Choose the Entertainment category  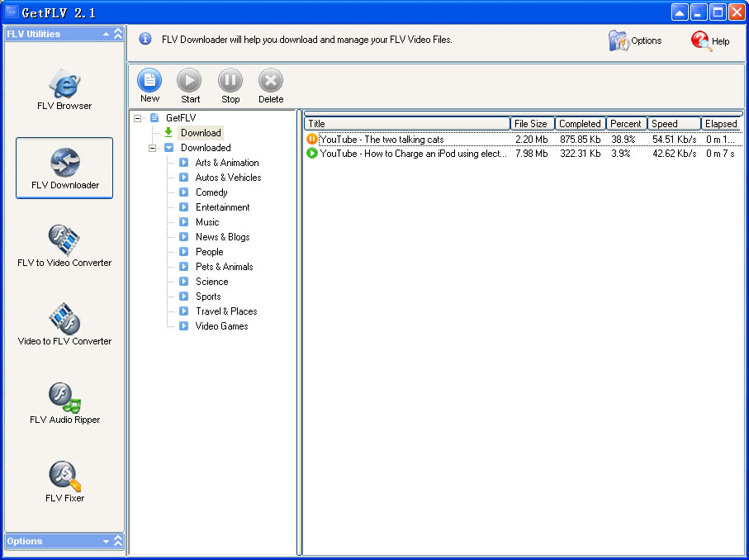(x=223, y=206)
